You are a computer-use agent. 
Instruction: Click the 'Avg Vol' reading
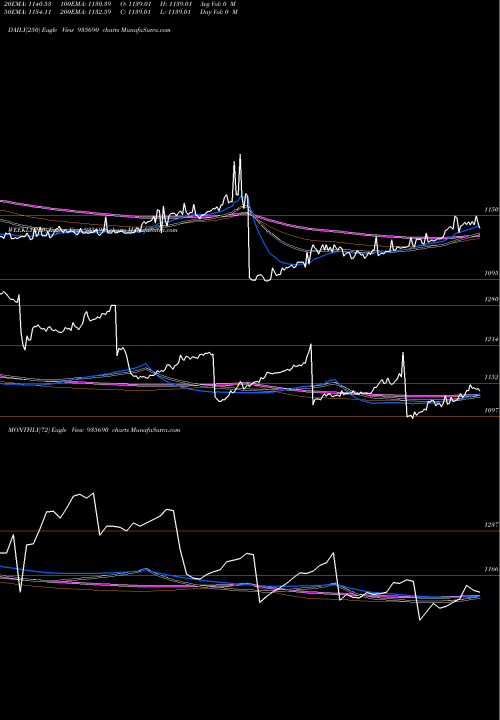pyautogui.click(x=219, y=4)
